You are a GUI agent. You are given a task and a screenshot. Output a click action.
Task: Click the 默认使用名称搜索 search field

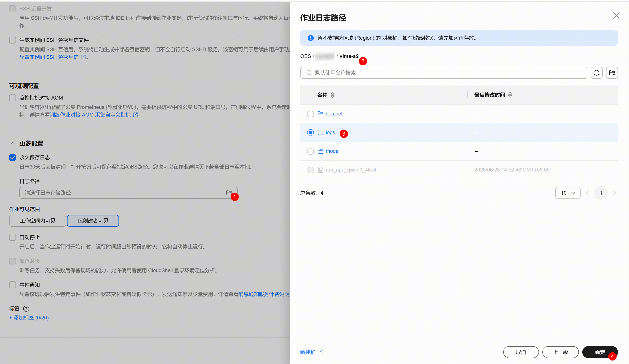pyautogui.click(x=444, y=73)
